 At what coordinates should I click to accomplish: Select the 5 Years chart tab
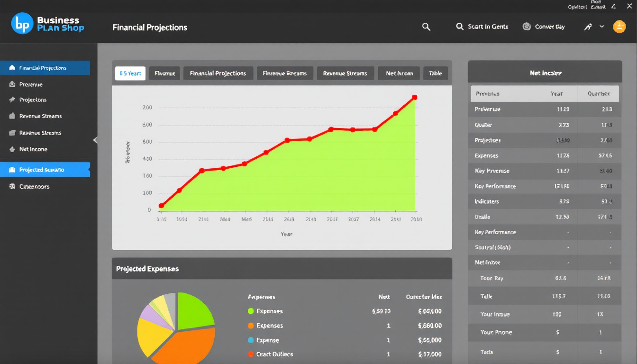pyautogui.click(x=130, y=73)
